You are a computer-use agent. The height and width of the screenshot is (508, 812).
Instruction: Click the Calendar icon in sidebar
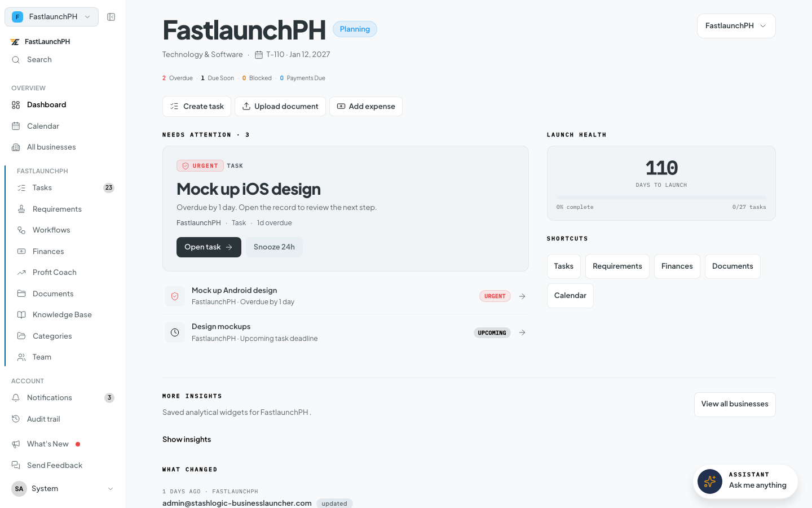tap(16, 126)
